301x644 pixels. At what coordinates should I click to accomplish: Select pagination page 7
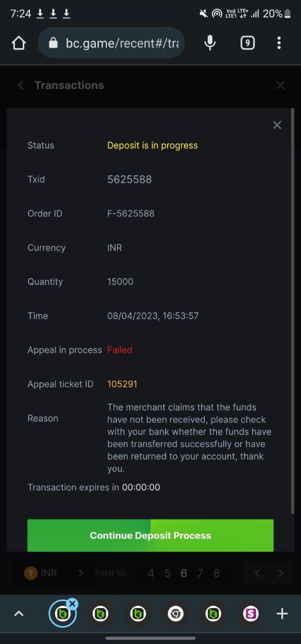[x=200, y=573]
